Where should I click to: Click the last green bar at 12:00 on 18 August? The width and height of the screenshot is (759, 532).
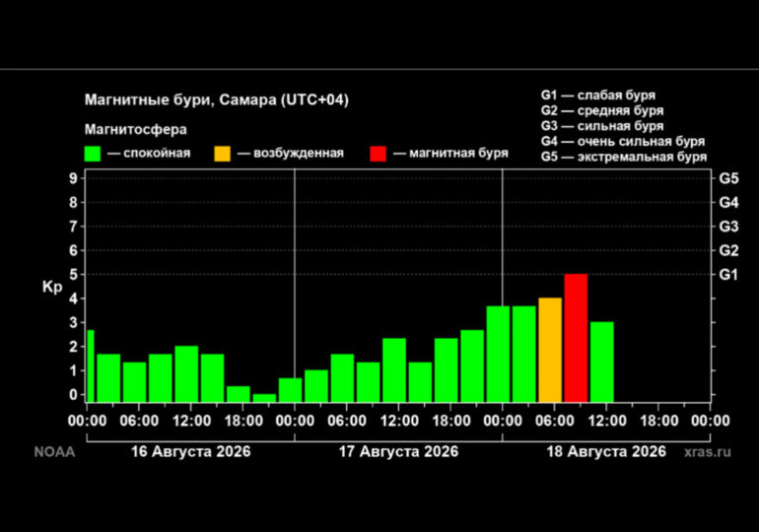pos(602,362)
